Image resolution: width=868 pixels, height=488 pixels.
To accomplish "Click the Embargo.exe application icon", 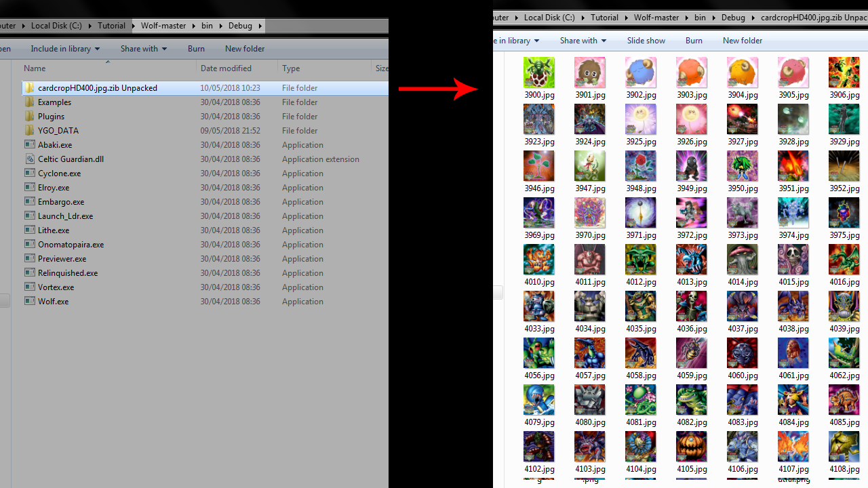I will pos(29,202).
